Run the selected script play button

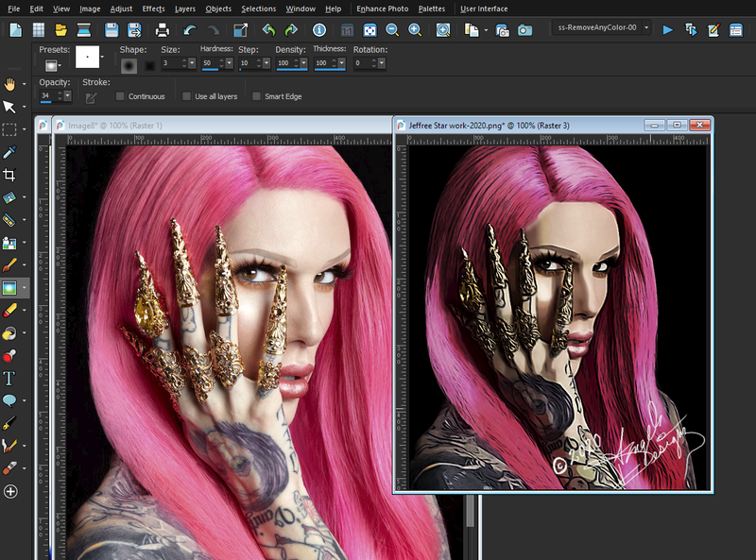pos(668,30)
